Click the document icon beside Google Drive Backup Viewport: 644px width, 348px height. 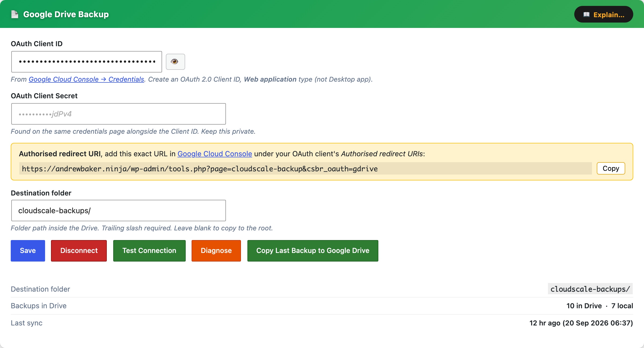point(15,14)
